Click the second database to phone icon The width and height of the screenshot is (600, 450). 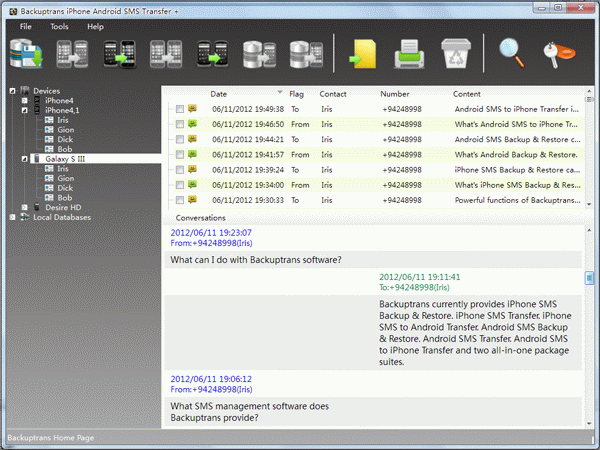pyautogui.click(x=306, y=55)
